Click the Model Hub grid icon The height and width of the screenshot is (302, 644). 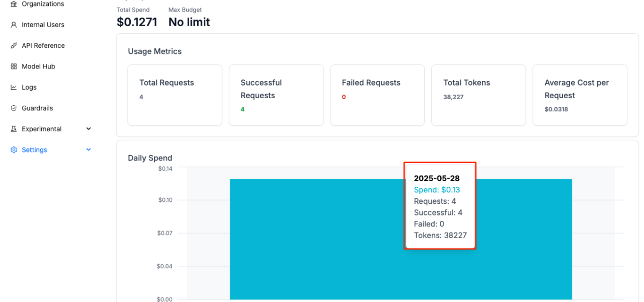[14, 66]
